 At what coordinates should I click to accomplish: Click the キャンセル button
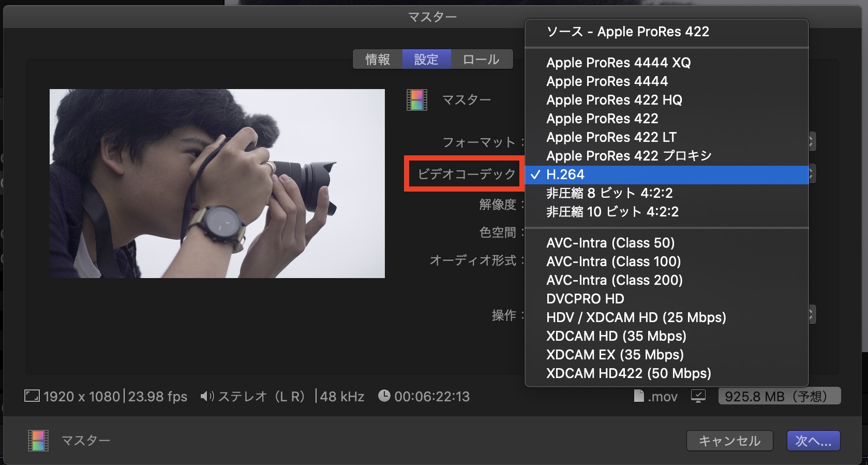click(729, 441)
